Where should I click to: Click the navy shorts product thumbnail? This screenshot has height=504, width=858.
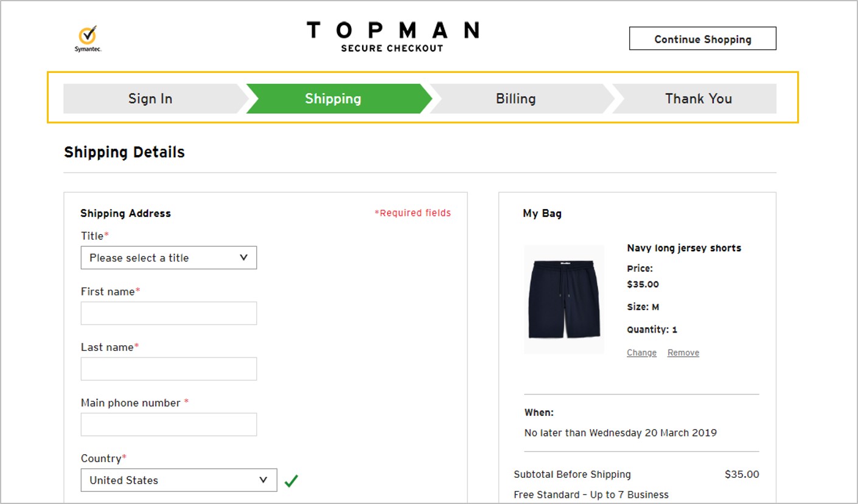564,299
